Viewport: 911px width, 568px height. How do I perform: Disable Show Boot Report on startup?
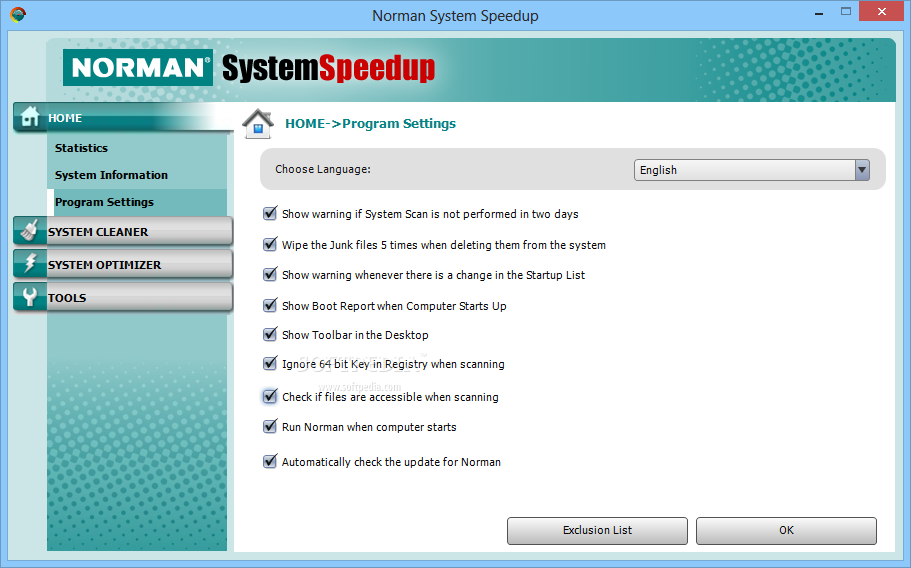(x=270, y=305)
